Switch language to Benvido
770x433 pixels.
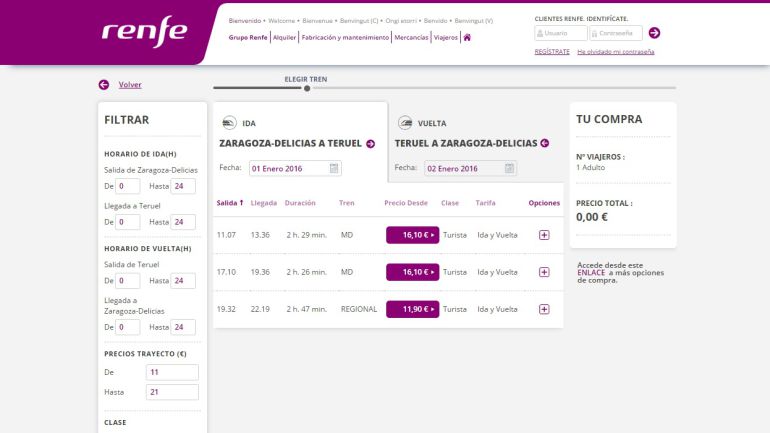(x=436, y=21)
